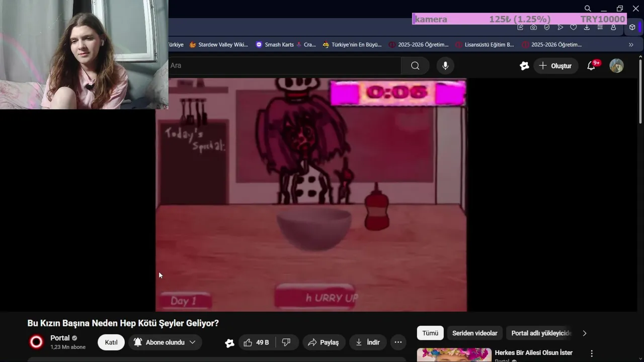Open YouTube notifications bell
Viewport: 644px width, 362px height.
tap(592, 66)
